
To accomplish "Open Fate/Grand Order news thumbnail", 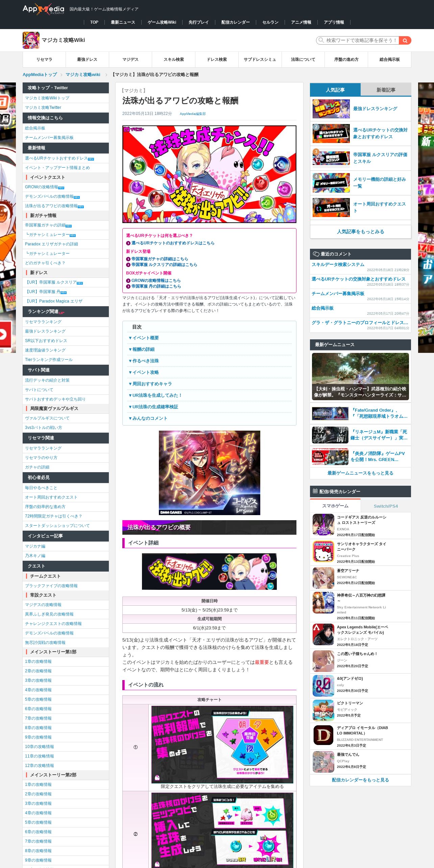I will (330, 413).
